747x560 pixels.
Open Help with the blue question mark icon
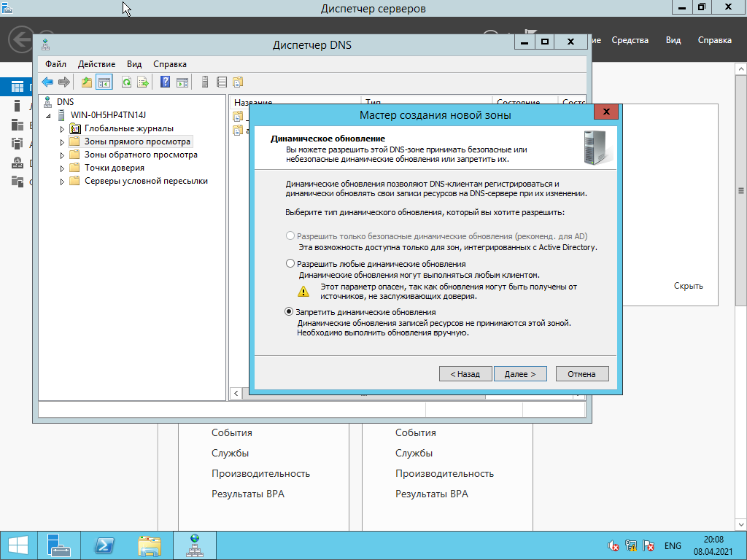coord(165,82)
